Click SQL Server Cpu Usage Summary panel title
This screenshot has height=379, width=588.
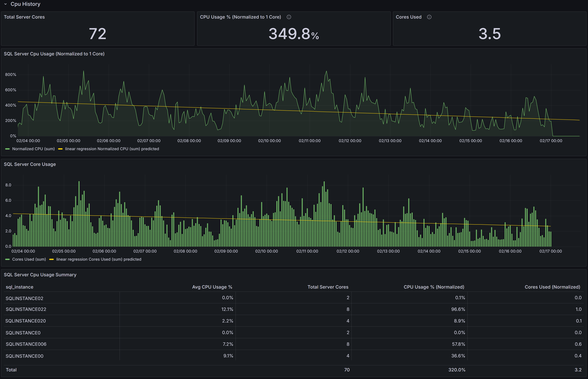coord(40,275)
